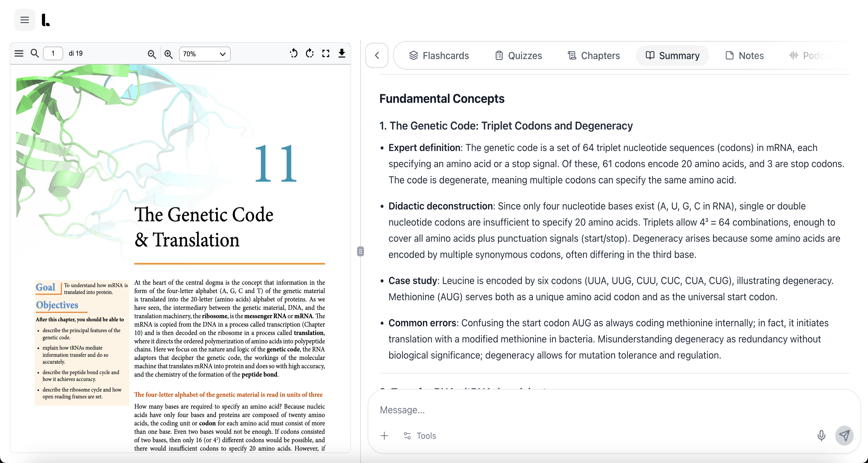Screen dimensions: 868x463
Task: Rotate PDF counterclockwise
Action: [x=293, y=53]
